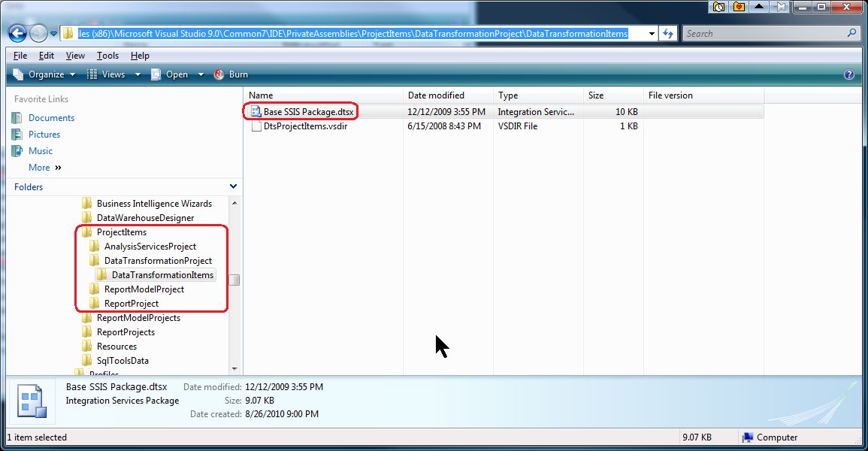The image size is (868, 451).
Task: Select DataTransformationProject folder
Action: pos(158,261)
